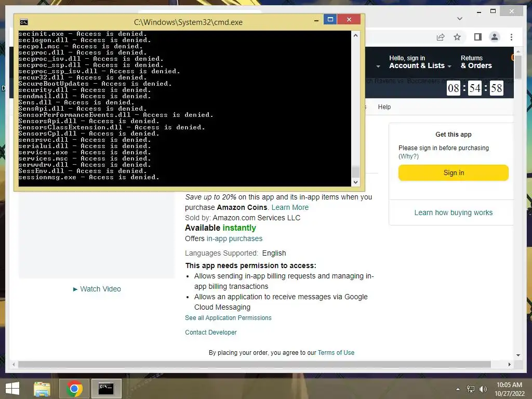Click the browser horizontal scrollbar

coord(255,364)
